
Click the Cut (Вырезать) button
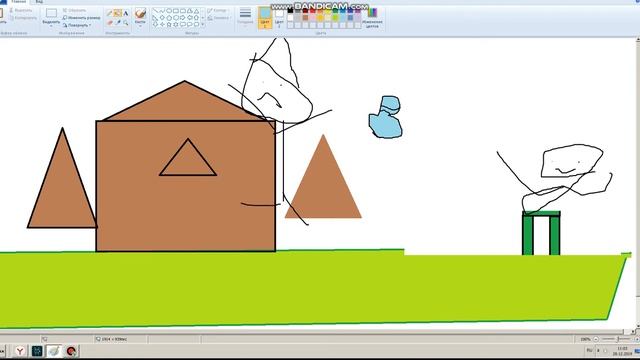point(22,10)
